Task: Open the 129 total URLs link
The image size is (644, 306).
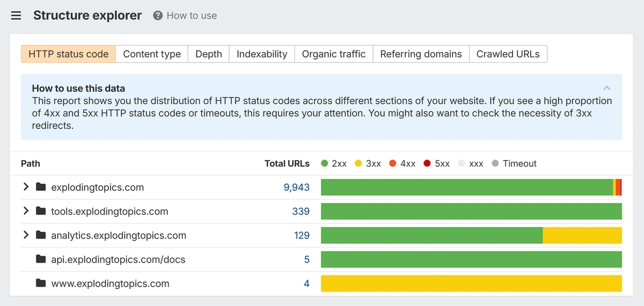Action: pyautogui.click(x=302, y=235)
